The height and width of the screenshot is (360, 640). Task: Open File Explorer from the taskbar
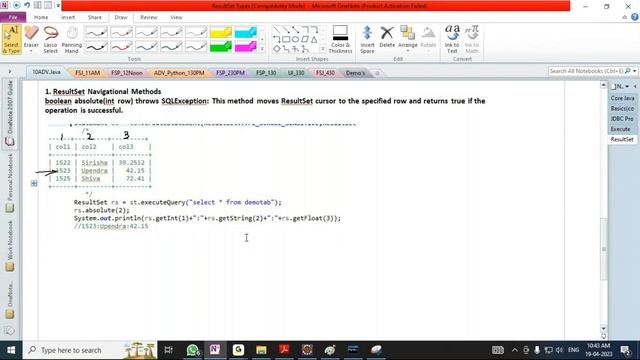(x=261, y=350)
